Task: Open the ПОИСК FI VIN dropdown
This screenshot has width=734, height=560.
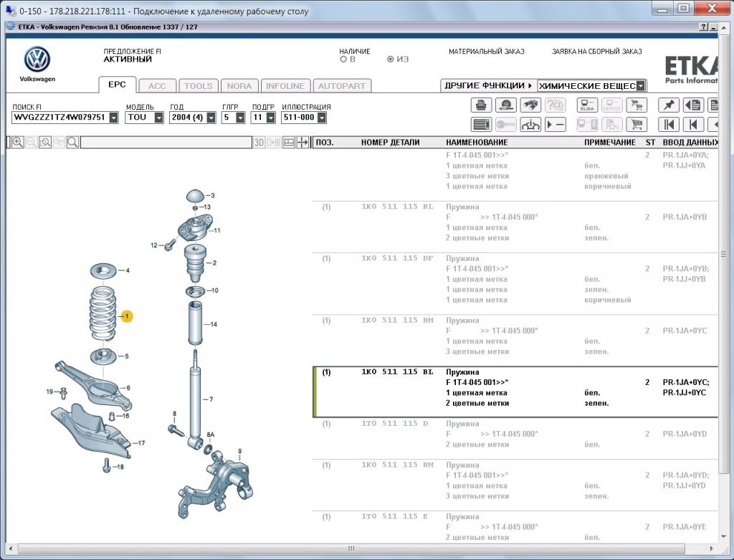Action: (114, 118)
